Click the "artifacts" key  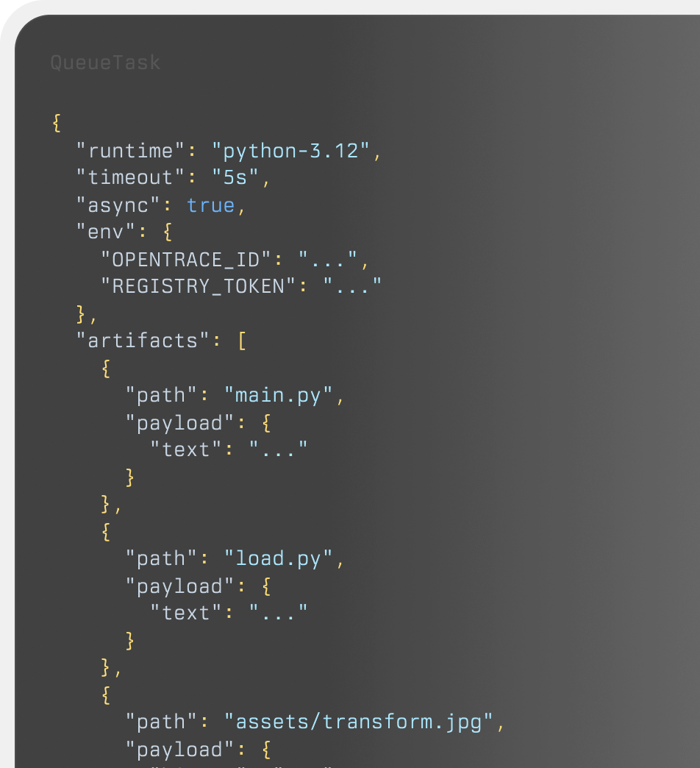point(143,341)
